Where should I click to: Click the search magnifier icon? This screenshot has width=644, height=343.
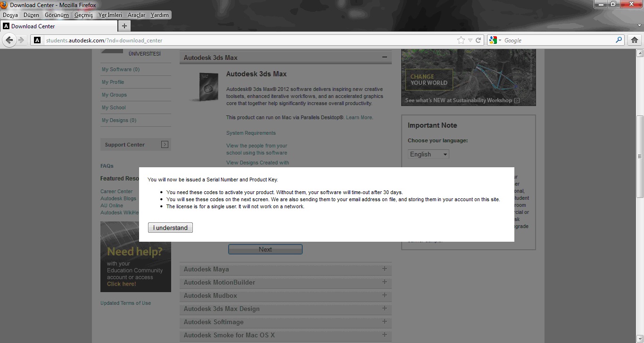coord(619,40)
